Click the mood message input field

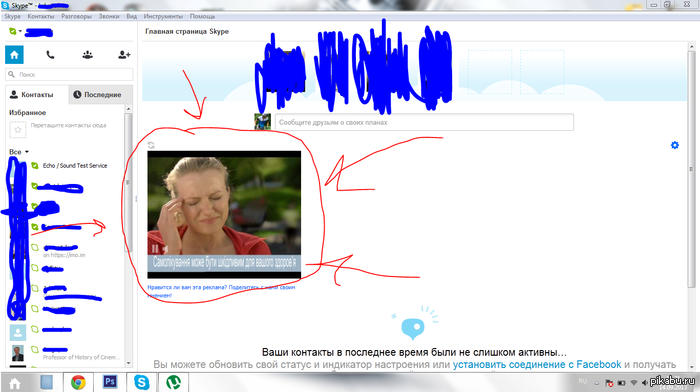424,122
